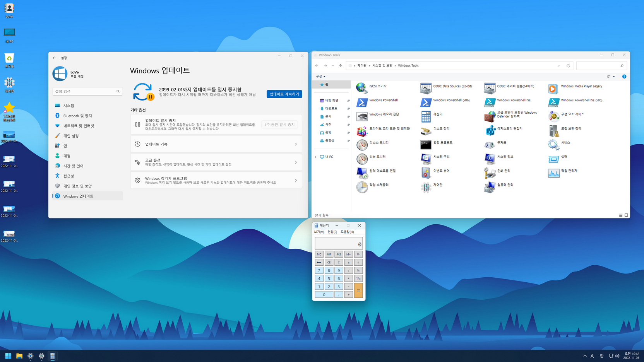
Task: Expand 내 PC tree node in Explorer
Action: 316,157
